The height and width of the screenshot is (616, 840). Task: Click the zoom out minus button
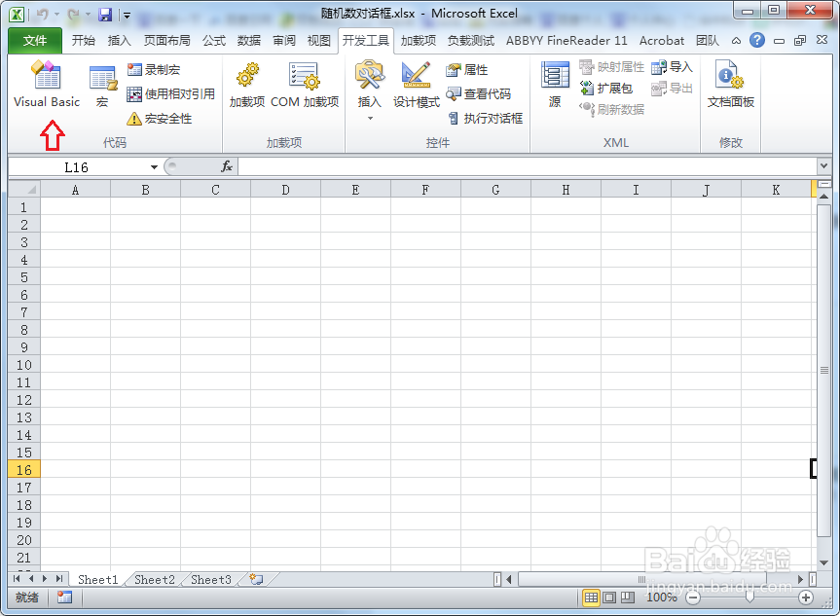[x=693, y=598]
